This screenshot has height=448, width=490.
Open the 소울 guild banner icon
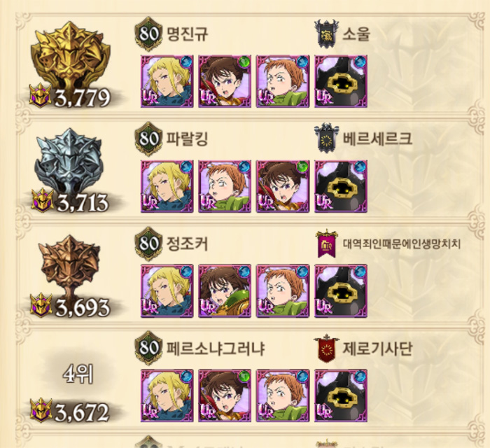pyautogui.click(x=327, y=34)
